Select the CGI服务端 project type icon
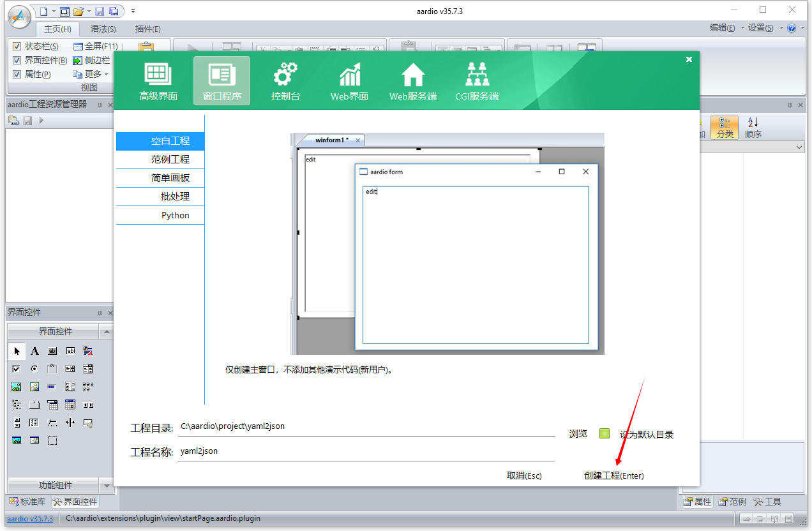812x531 pixels. tap(476, 80)
